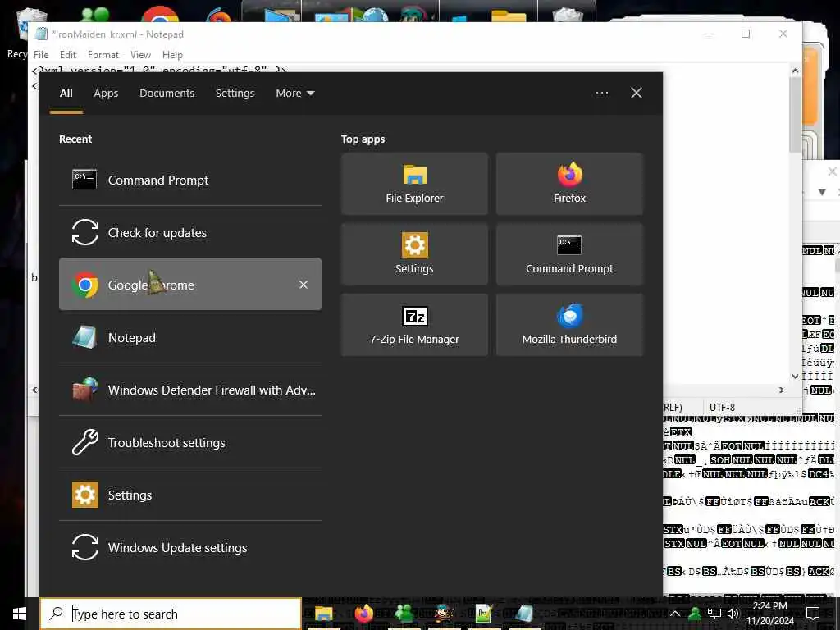Open File Explorer in the taskbar
This screenshot has width=840, height=630.
(x=323, y=614)
